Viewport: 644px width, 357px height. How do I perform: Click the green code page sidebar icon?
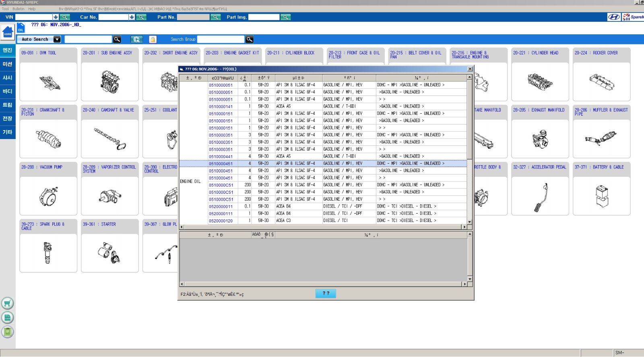tap(7, 318)
